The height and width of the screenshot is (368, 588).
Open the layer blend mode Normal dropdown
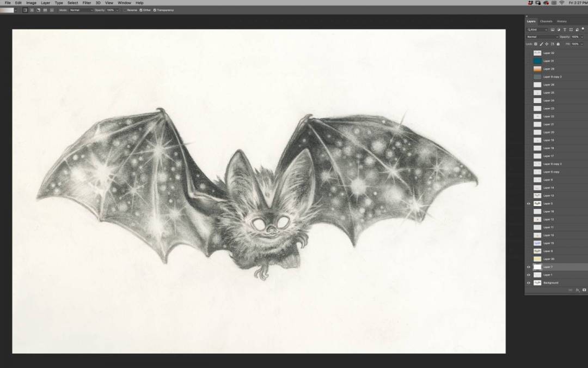coord(542,37)
